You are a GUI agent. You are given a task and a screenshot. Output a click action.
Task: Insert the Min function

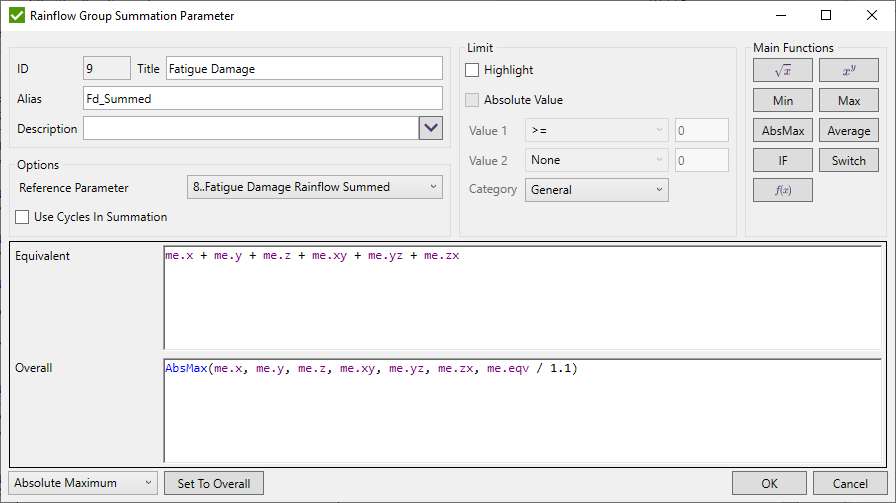tap(782, 101)
